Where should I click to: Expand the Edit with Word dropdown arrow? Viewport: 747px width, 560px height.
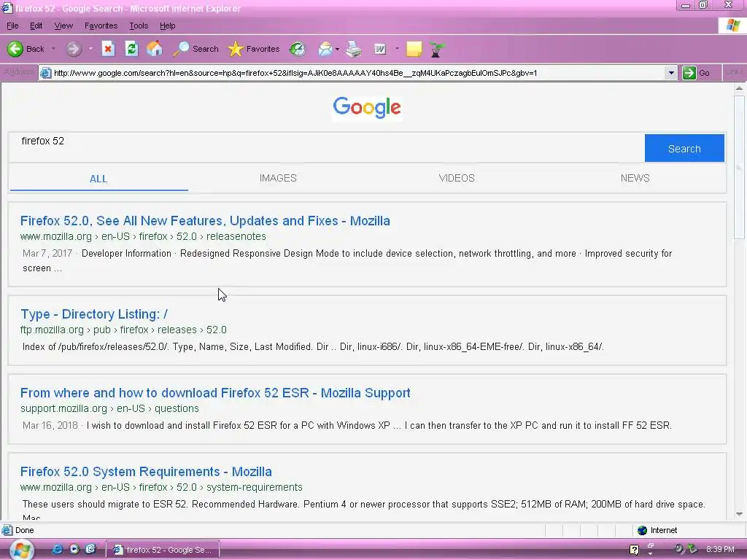pyautogui.click(x=397, y=49)
